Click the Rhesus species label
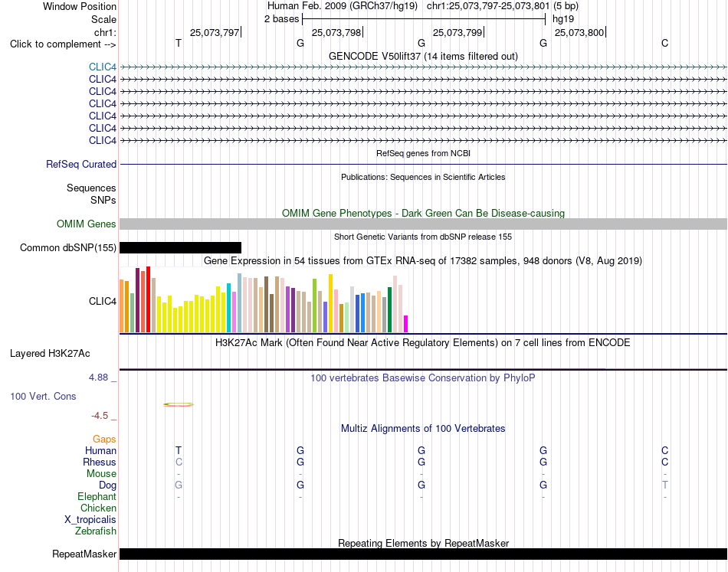Viewport: 728px width, 572px height. click(100, 462)
